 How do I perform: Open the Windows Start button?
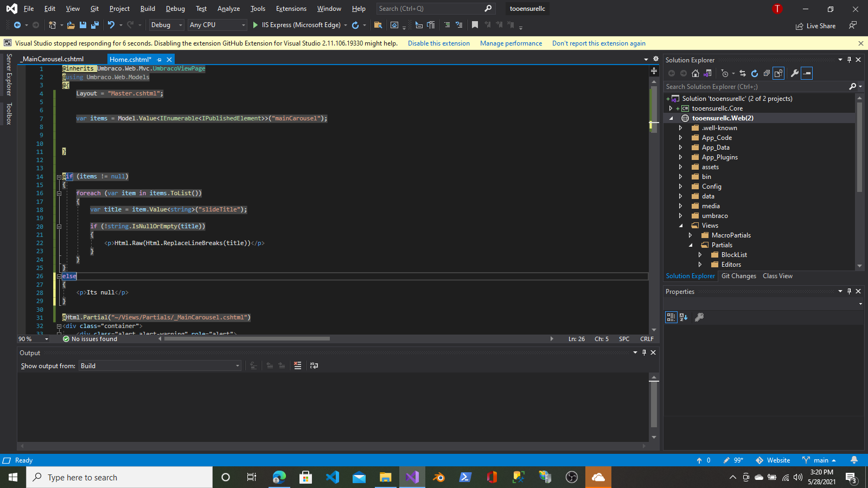coord(13,477)
